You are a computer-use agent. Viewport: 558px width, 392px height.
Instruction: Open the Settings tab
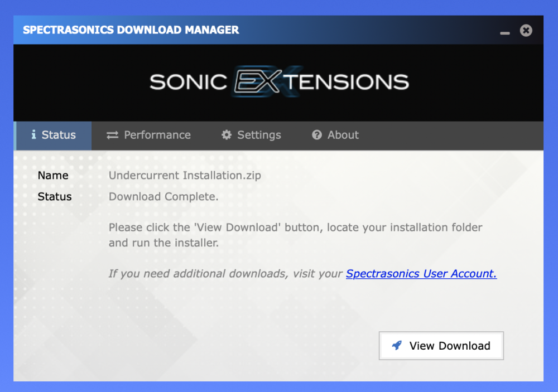(251, 135)
